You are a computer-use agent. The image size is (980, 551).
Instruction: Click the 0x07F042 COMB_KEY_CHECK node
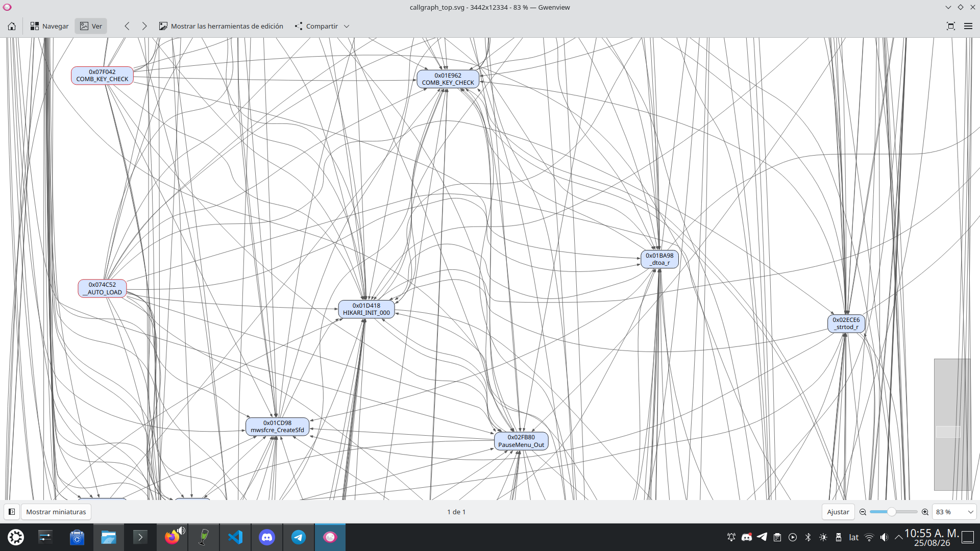point(102,76)
